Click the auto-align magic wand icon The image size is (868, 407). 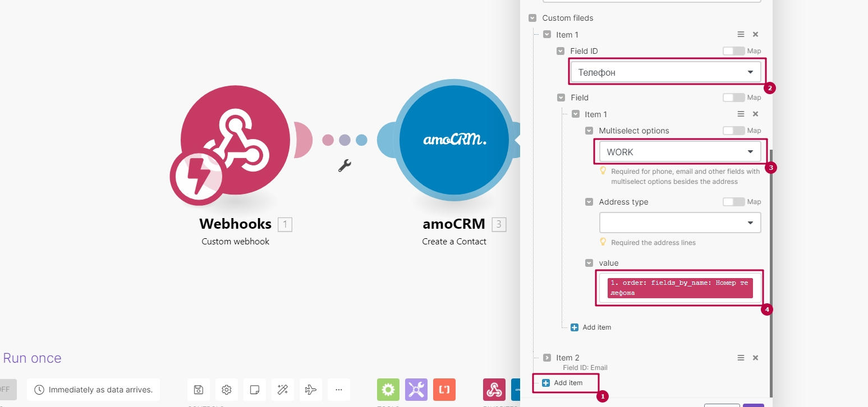tap(283, 390)
